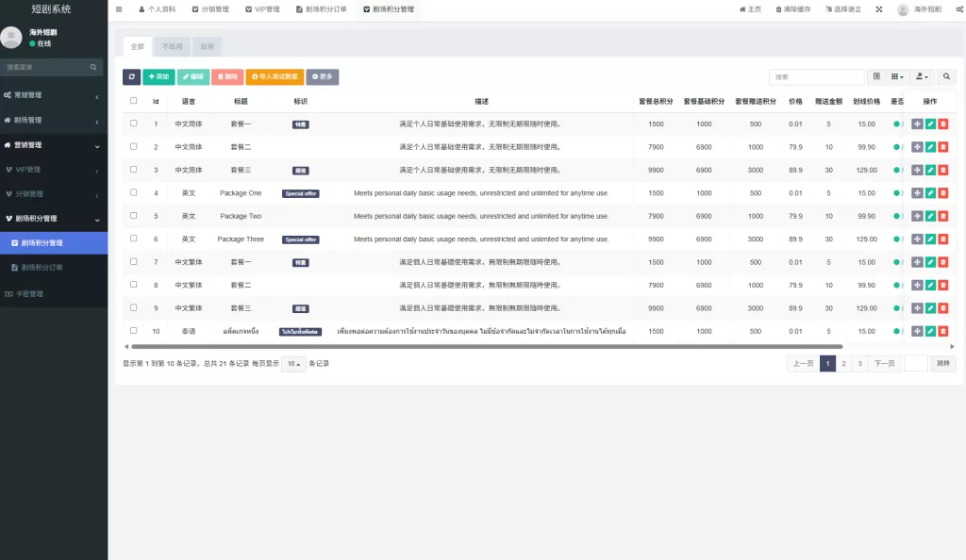Click the refresh icon above the table

click(130, 76)
